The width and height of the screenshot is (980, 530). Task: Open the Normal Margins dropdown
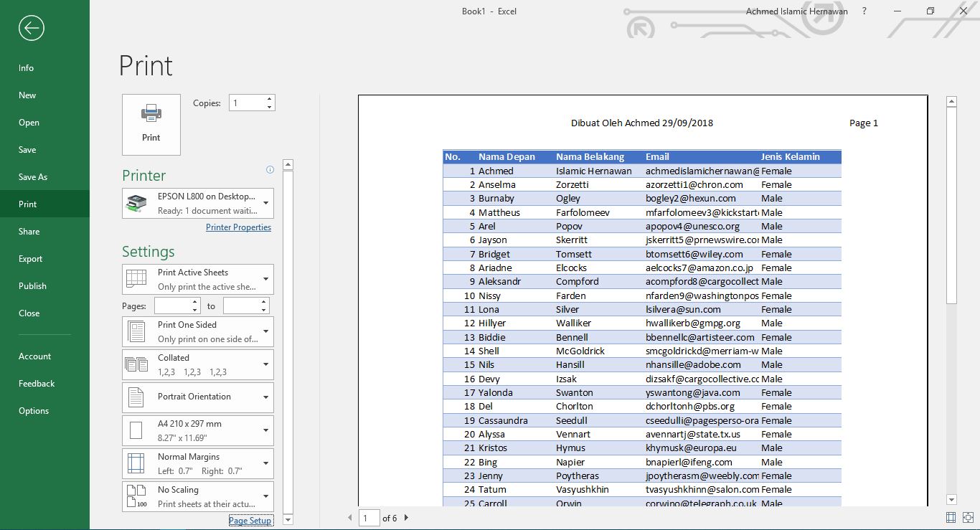pos(198,464)
